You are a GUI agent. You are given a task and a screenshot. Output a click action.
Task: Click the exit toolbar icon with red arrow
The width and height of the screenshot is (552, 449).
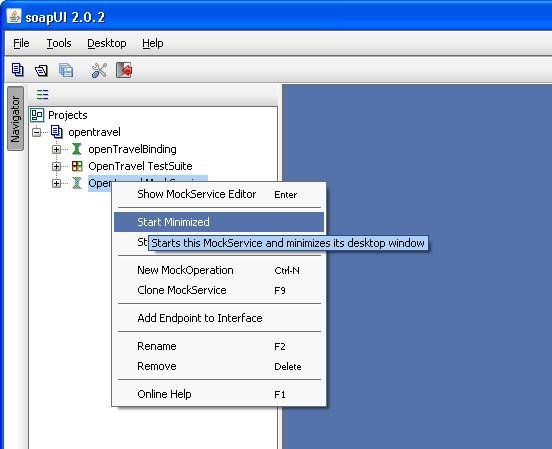pyautogui.click(x=124, y=70)
